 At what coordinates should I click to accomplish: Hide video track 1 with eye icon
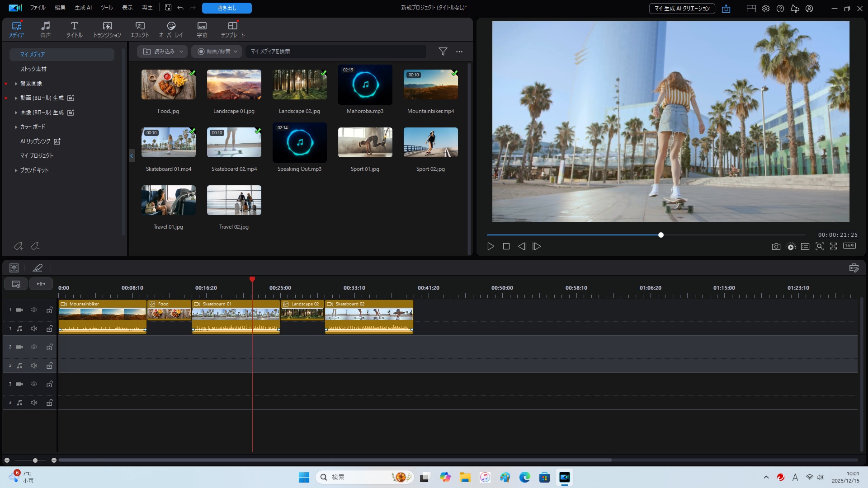34,310
